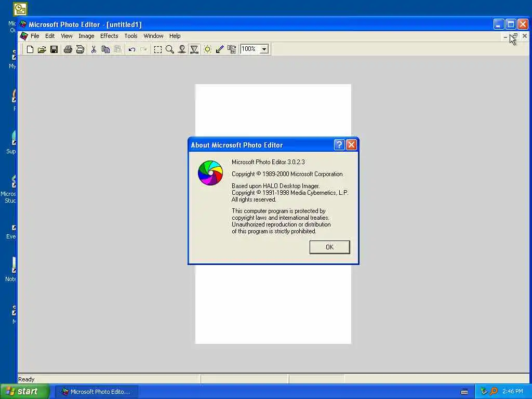Click the Scan image toolbar icon
532x399 pixels.
click(80, 49)
